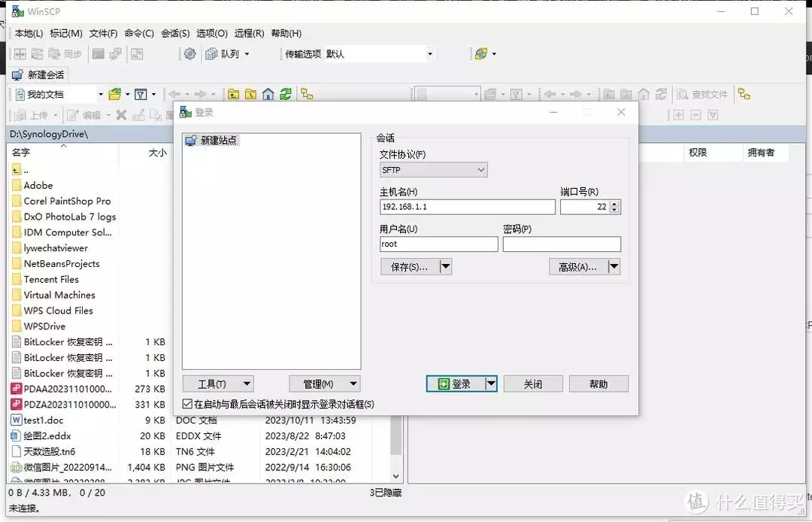
Task: Open the advanced (高级) button dropdown arrow
Action: 614,267
